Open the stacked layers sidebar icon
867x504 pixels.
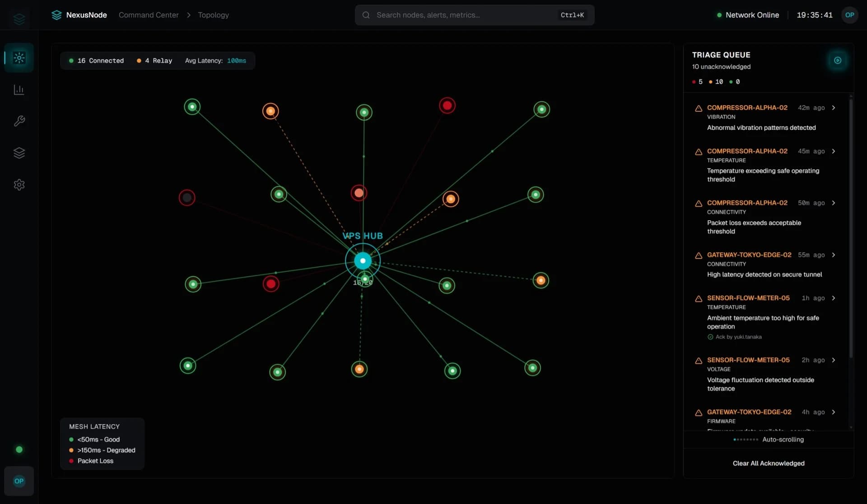coord(19,153)
